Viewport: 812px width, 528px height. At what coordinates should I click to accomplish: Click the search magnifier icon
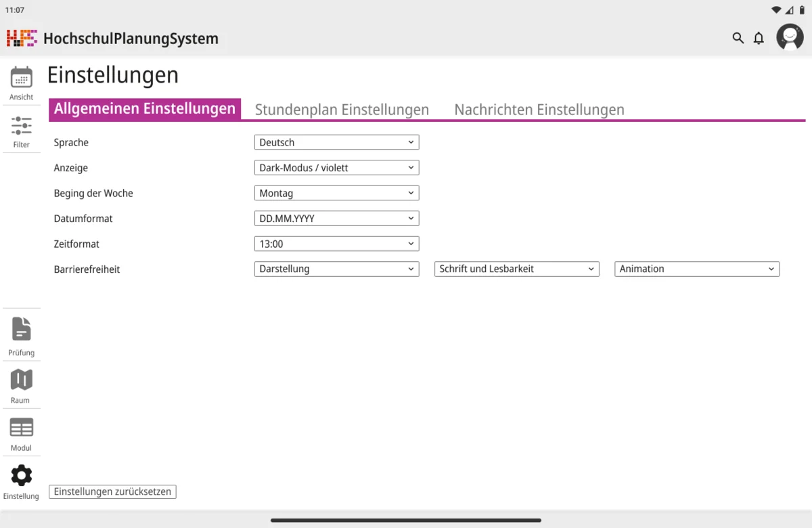[x=738, y=38]
